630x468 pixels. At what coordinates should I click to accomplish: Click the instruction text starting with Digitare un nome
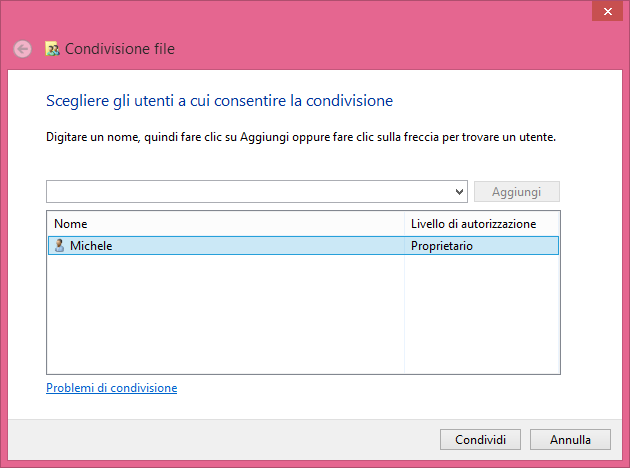click(300, 136)
